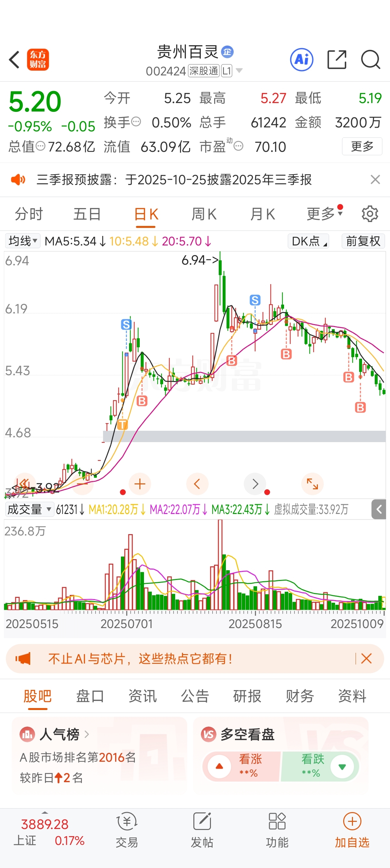Switch to the 财务 tab
390x868 pixels.
[300, 696]
